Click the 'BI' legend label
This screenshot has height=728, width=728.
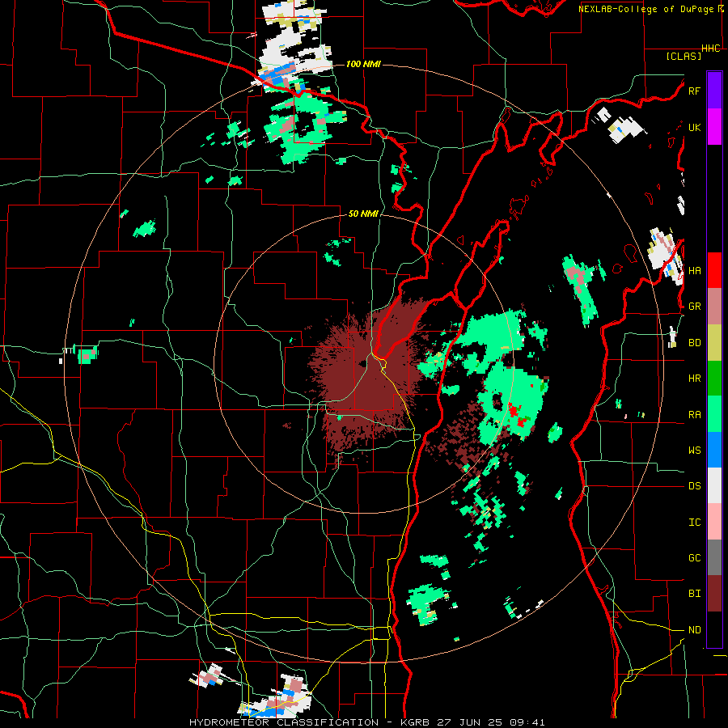tap(694, 594)
